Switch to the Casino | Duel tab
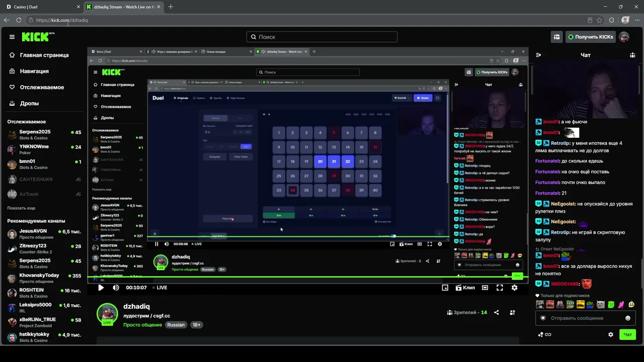The image size is (644, 362). pyautogui.click(x=41, y=7)
